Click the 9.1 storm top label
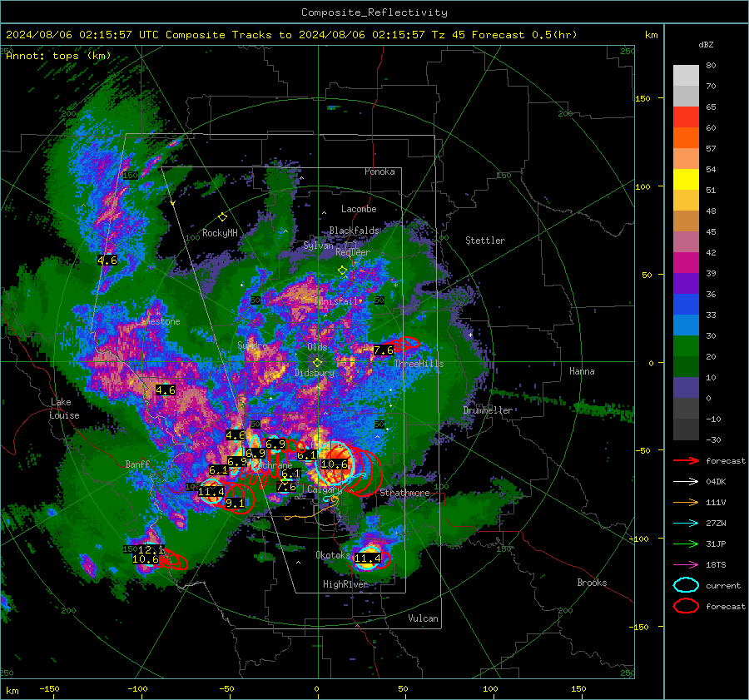 click(235, 503)
